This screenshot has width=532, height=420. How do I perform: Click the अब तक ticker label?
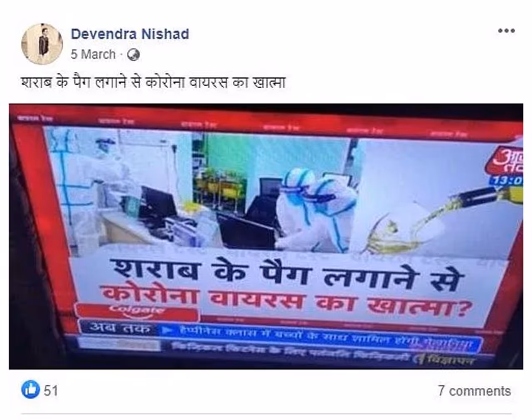click(x=121, y=329)
